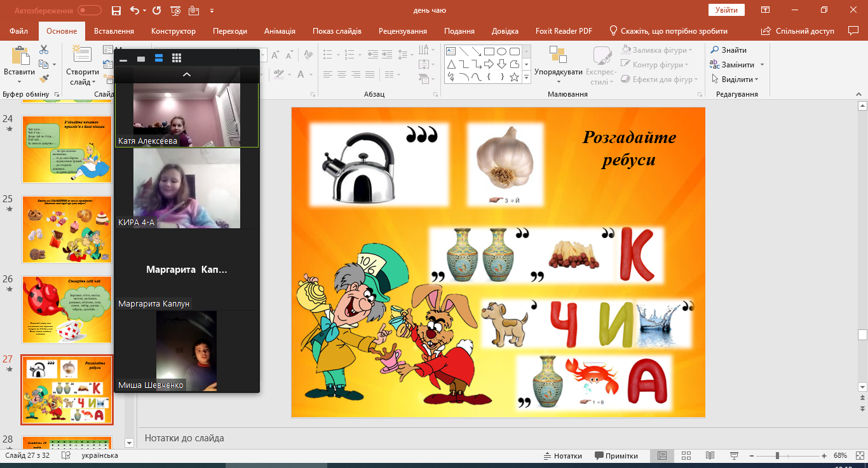Select the down arrow shape in gallery
The image size is (868, 468).
[501, 64]
